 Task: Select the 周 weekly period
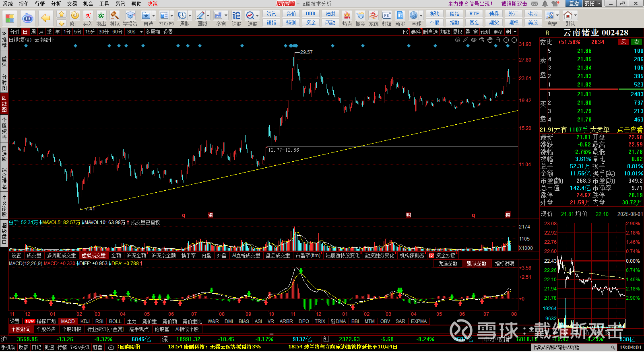click(33, 32)
